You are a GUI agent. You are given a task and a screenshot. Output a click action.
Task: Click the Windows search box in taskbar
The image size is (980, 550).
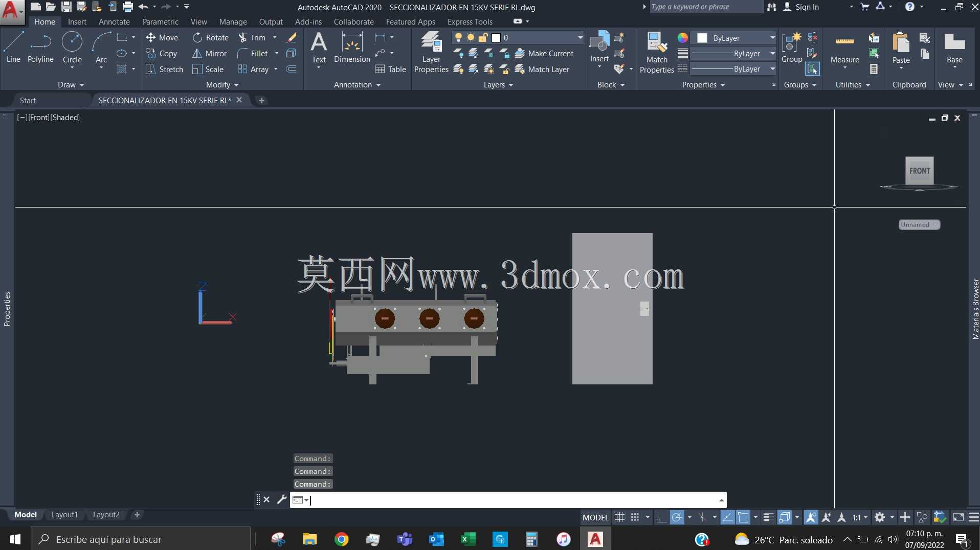coord(141,539)
